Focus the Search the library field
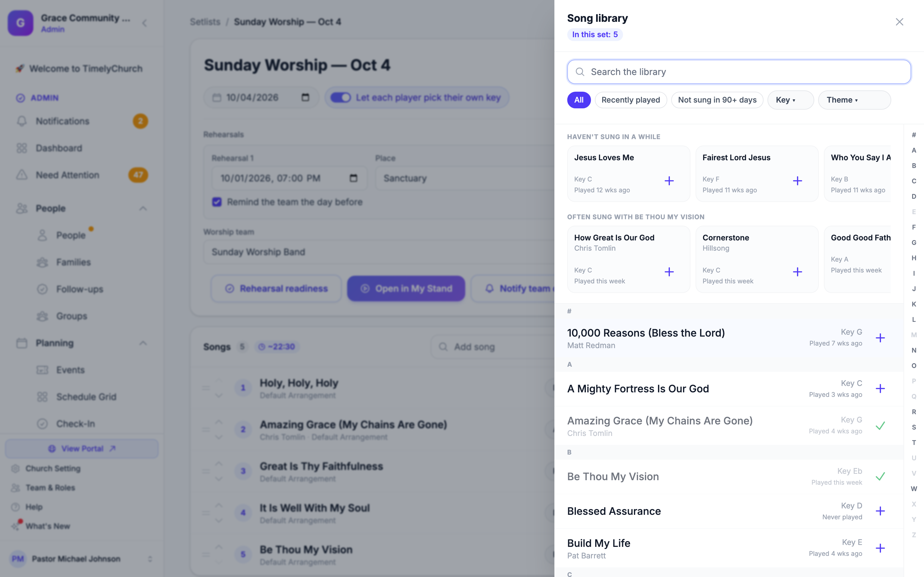 tap(739, 72)
